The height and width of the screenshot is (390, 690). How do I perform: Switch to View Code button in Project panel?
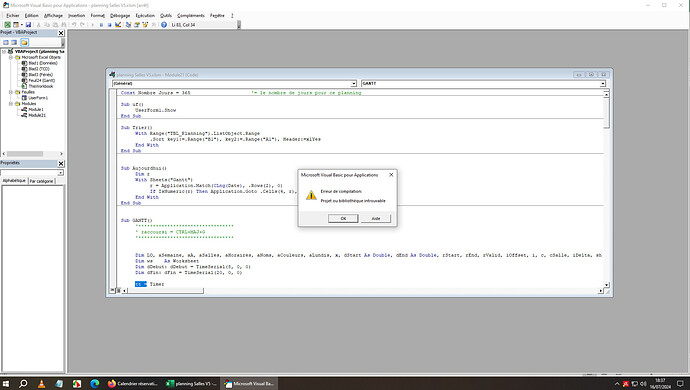[x=6, y=42]
